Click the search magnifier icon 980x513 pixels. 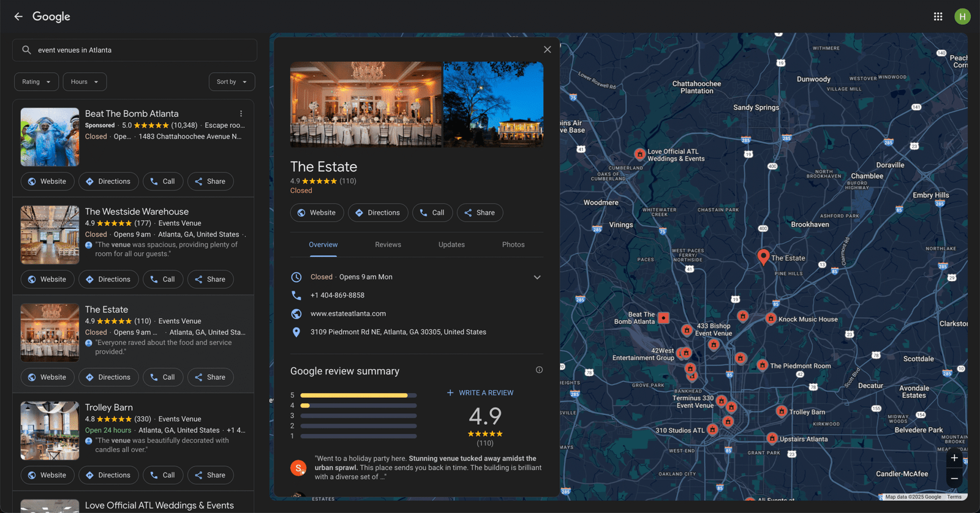(26, 50)
